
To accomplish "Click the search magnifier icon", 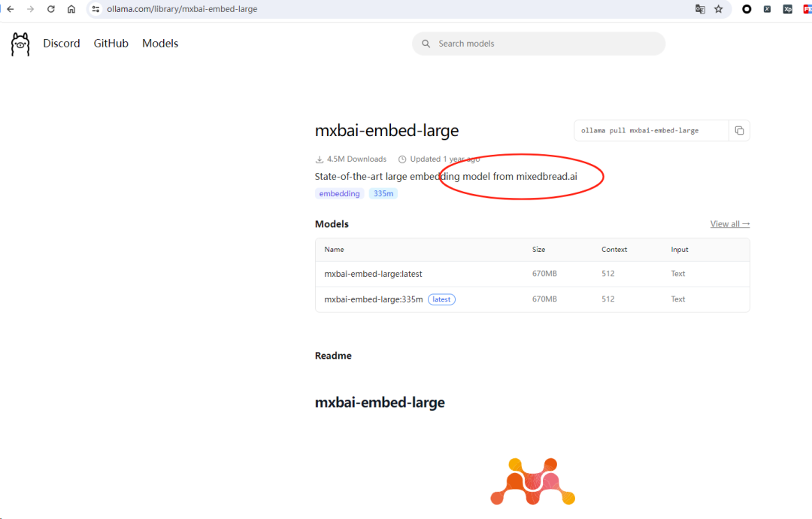I will (x=426, y=44).
